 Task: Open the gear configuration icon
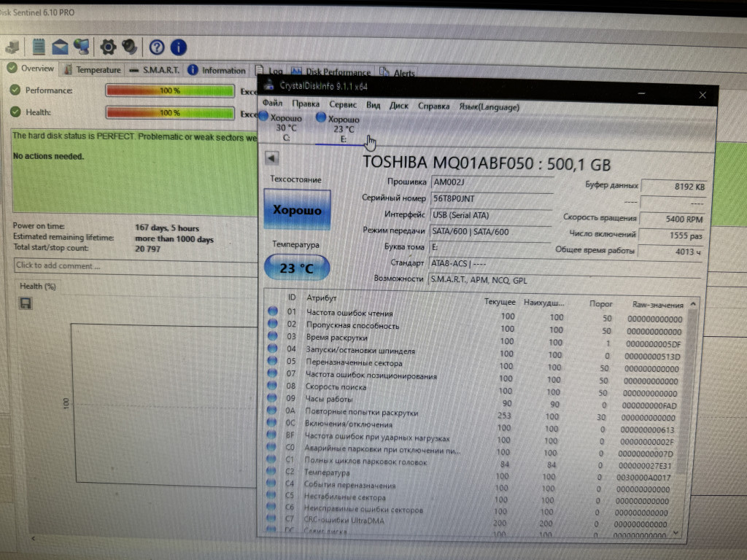(x=108, y=47)
